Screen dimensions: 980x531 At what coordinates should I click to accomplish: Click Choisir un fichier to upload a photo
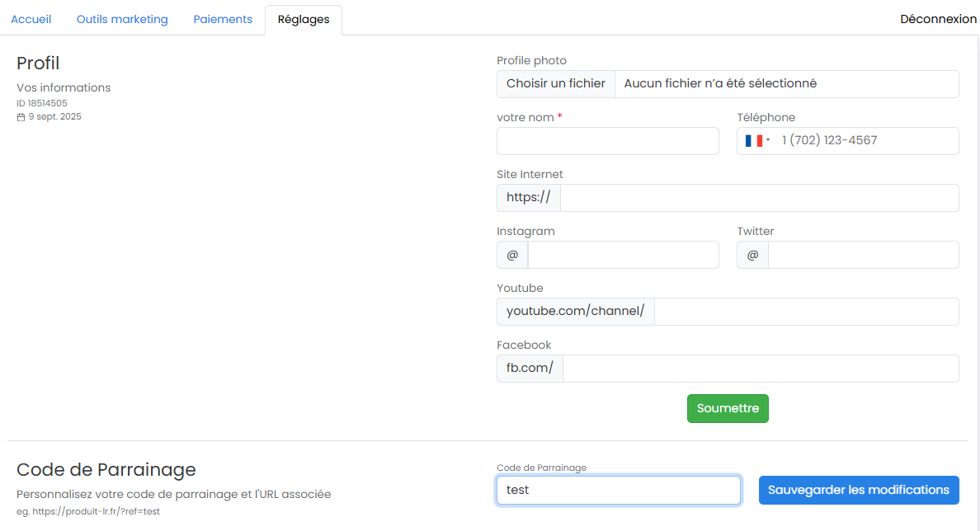tap(555, 83)
